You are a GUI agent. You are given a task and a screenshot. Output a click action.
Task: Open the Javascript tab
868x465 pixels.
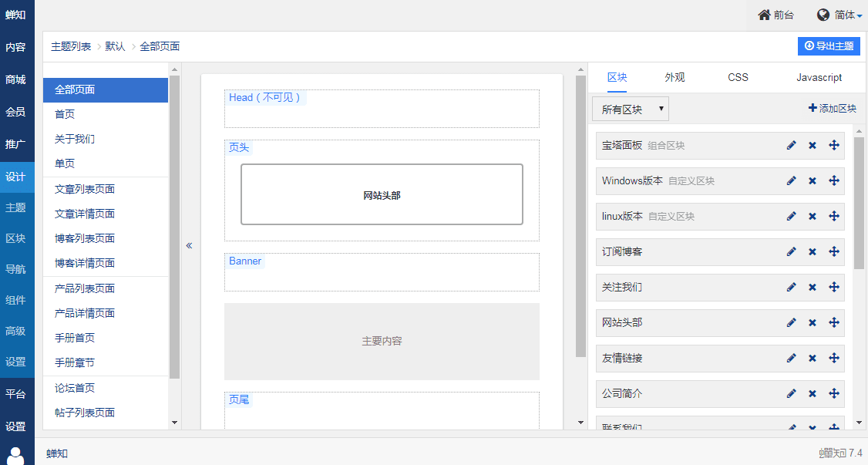point(819,78)
